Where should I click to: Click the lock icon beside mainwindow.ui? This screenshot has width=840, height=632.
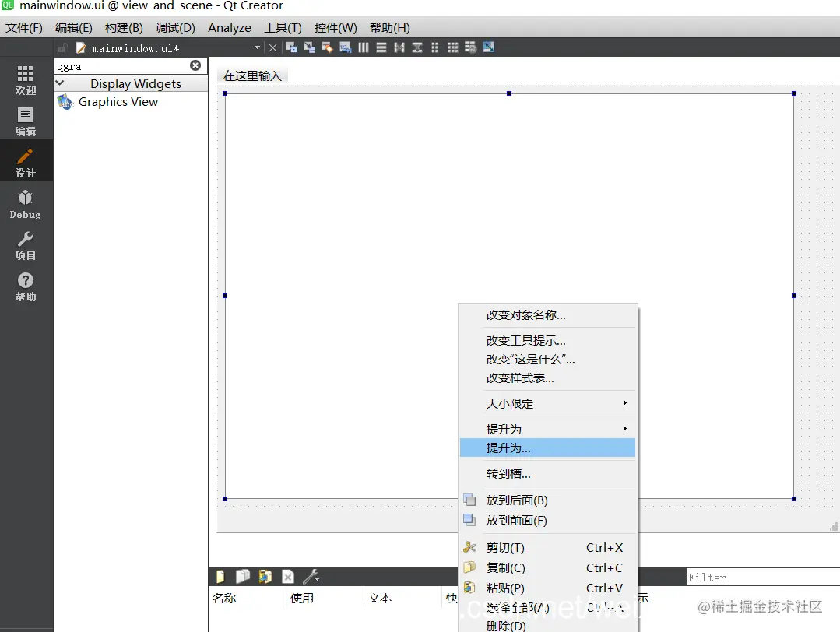62,47
